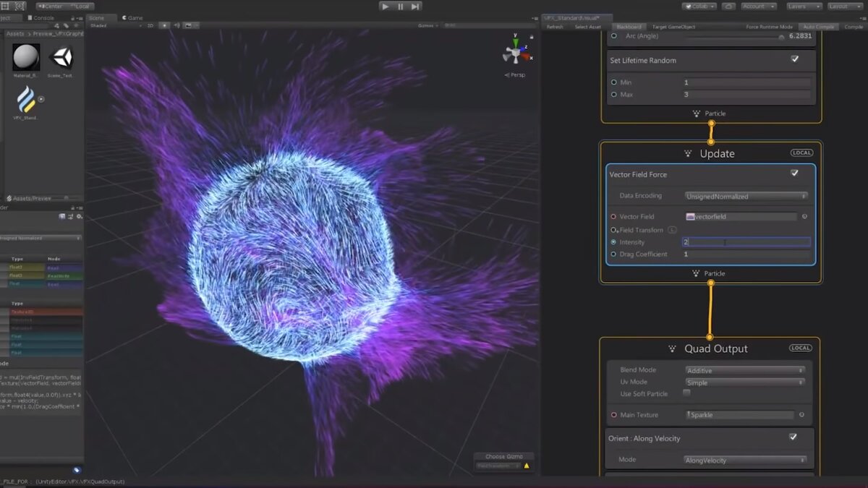The width and height of the screenshot is (868, 488).
Task: Enable the Use Soft Particle checkbox
Action: pos(686,393)
